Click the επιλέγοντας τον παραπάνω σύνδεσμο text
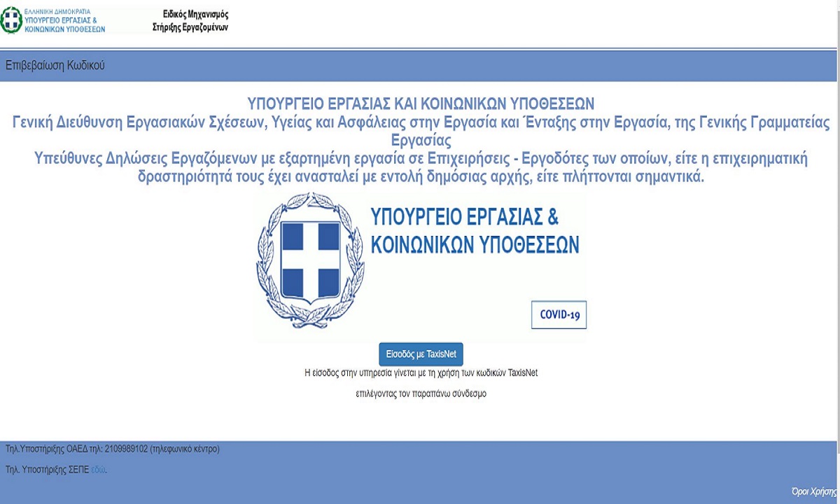The image size is (840, 504). pyautogui.click(x=421, y=393)
